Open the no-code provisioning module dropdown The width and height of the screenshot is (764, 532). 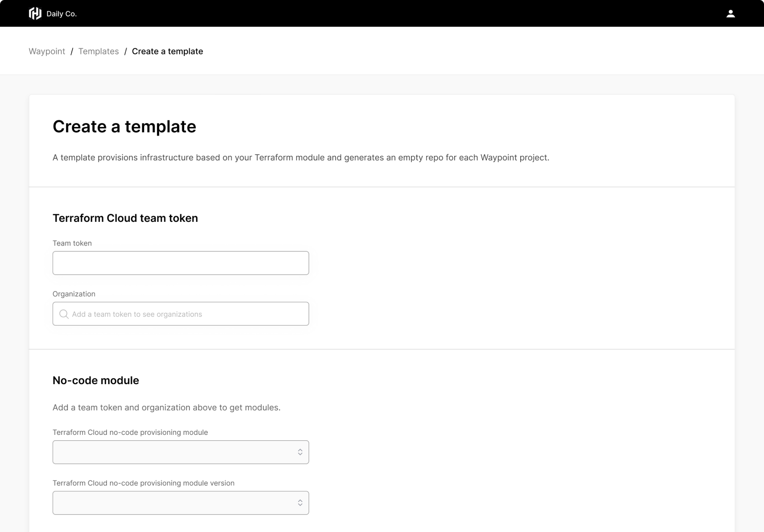[x=181, y=452]
